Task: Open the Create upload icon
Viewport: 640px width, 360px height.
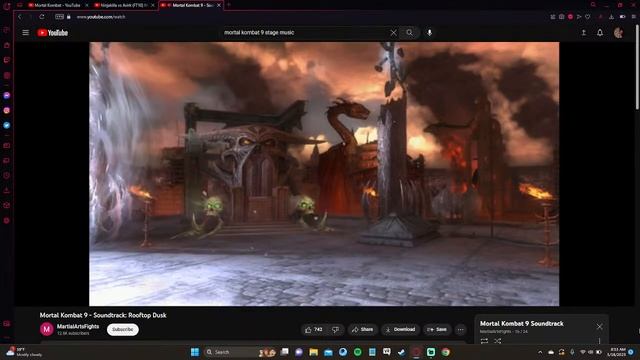Action: [584, 33]
